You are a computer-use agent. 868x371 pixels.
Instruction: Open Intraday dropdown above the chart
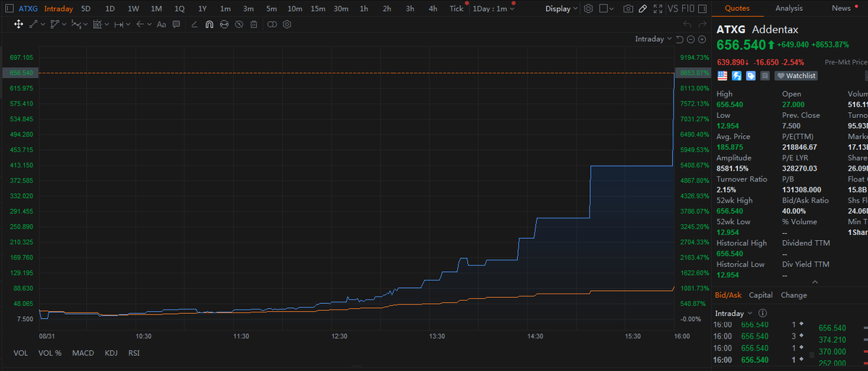click(x=653, y=39)
